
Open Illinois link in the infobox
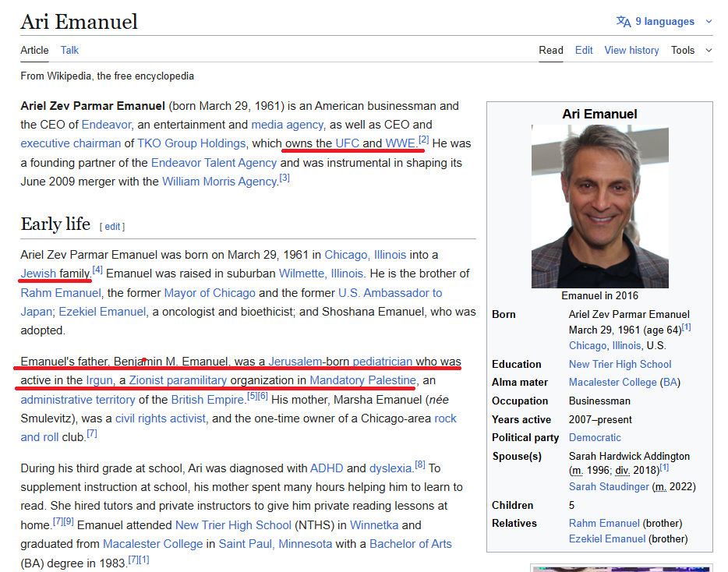(x=627, y=345)
